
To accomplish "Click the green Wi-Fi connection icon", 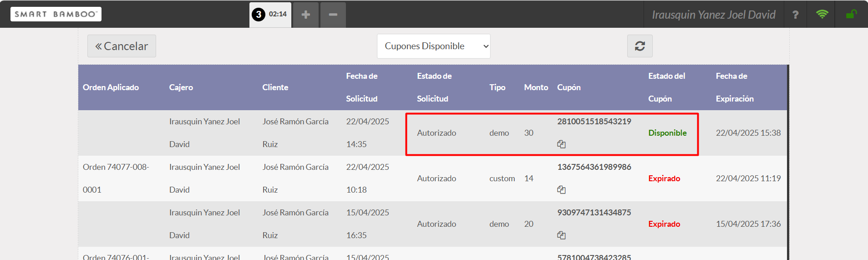I will pos(822,14).
